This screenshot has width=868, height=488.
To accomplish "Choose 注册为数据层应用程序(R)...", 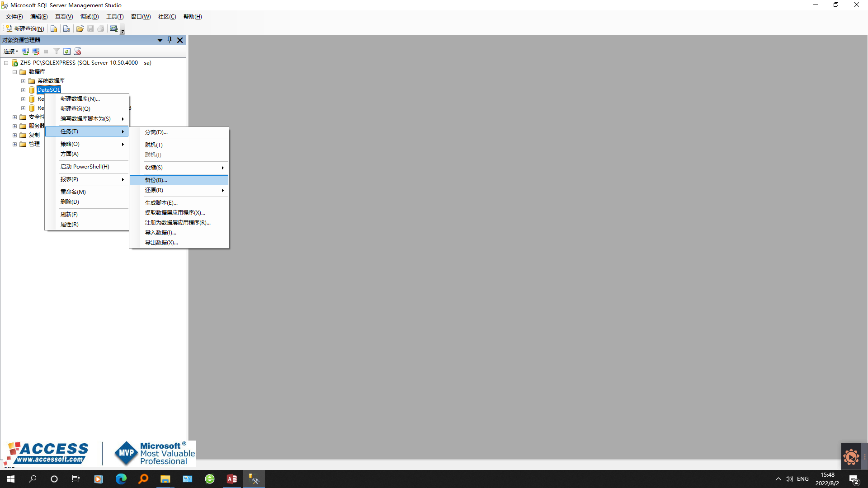I will click(179, 223).
